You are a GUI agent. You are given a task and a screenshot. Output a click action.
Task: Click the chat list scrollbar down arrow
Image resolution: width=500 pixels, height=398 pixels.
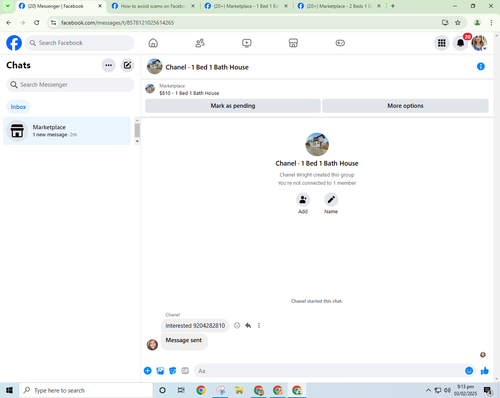click(137, 141)
